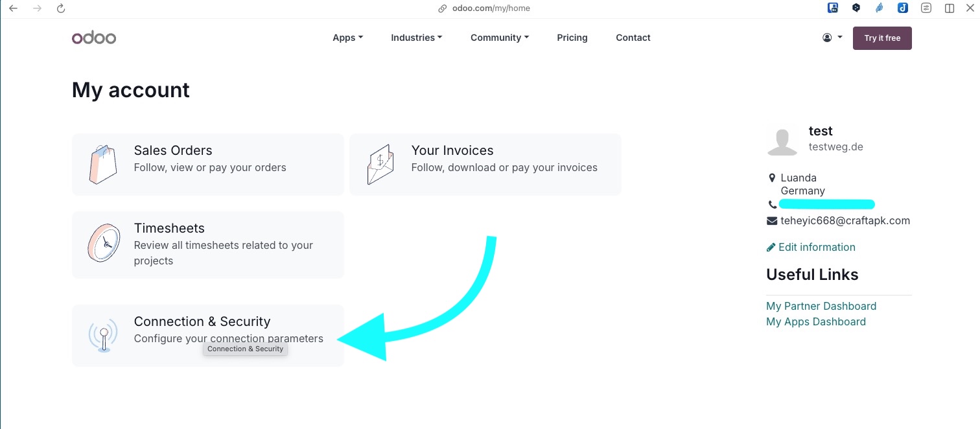
Task: Open the Contact menu item
Action: click(633, 38)
